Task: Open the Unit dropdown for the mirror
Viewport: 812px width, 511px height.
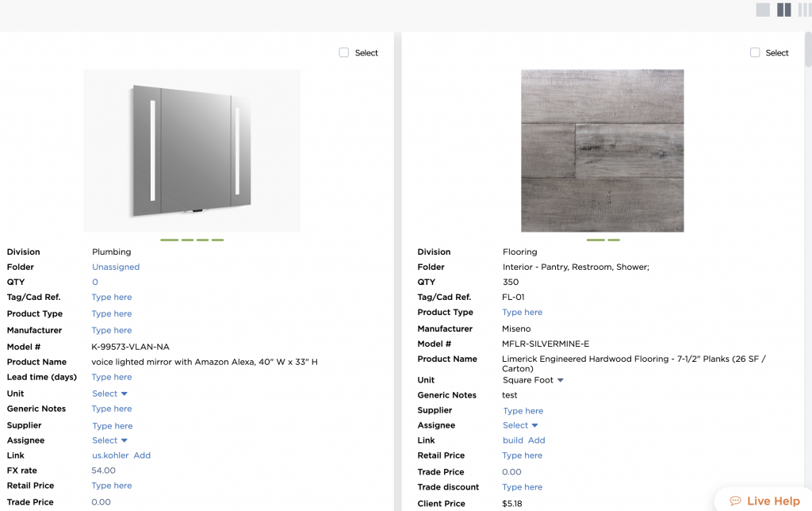Action: tap(109, 393)
